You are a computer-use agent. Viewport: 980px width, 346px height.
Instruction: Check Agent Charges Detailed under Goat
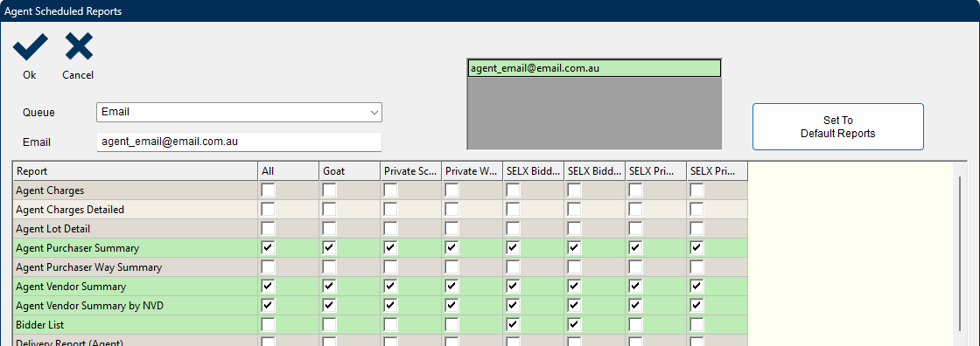329,210
